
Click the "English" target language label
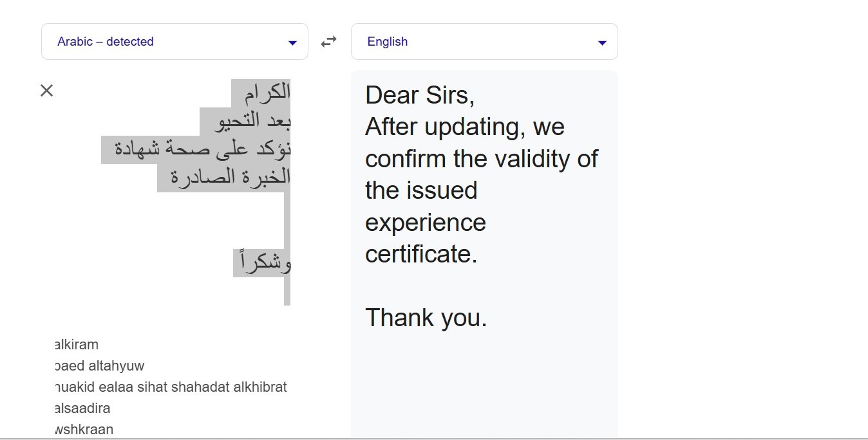click(388, 42)
